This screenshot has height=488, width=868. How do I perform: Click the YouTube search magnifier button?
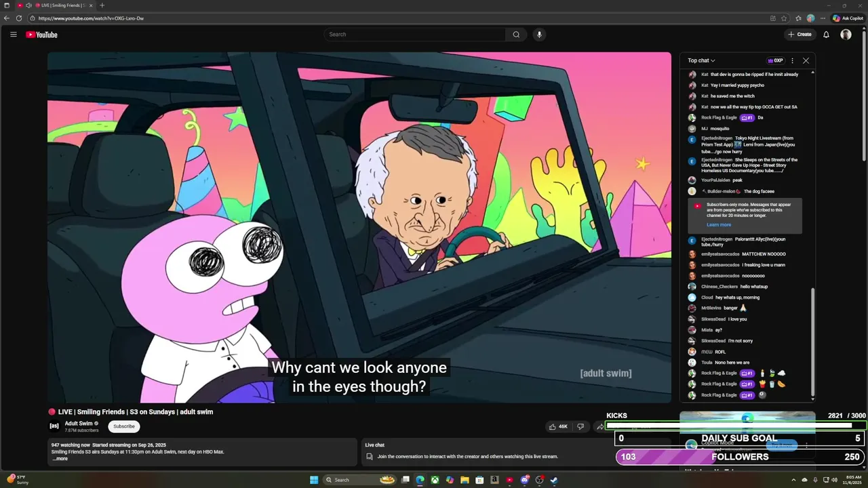[516, 35]
